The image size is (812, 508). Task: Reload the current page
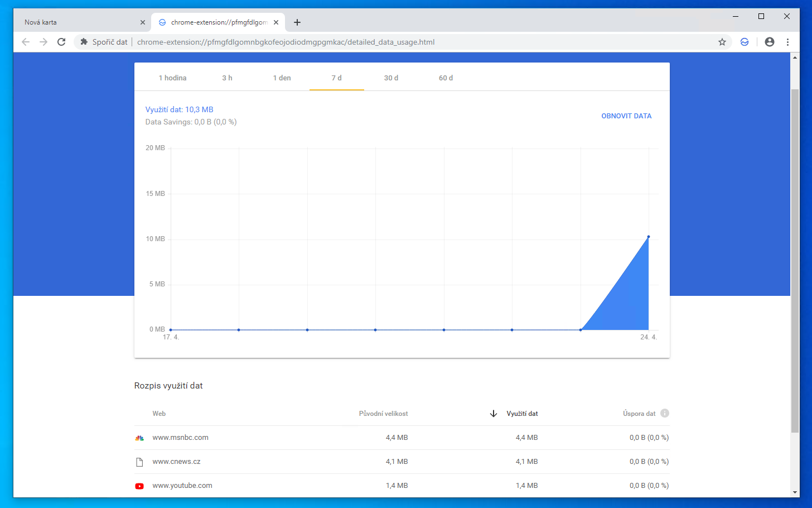[x=61, y=42]
